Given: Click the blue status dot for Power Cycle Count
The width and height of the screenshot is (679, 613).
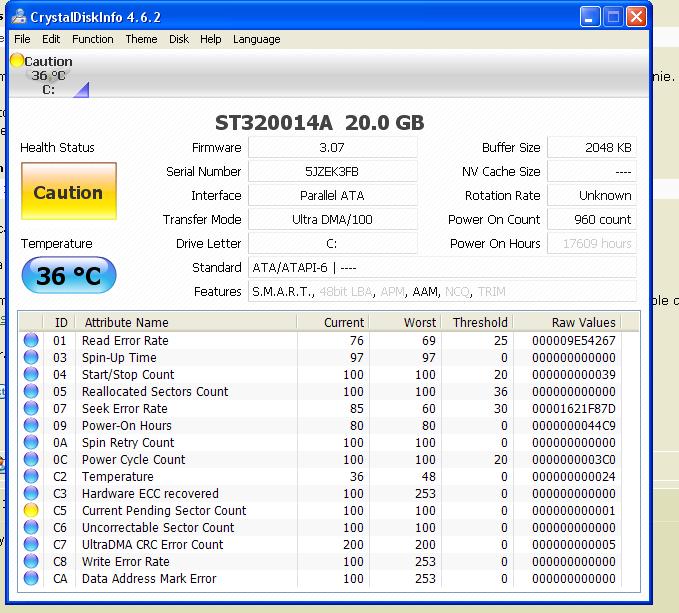Looking at the screenshot, I should pos(31,459).
